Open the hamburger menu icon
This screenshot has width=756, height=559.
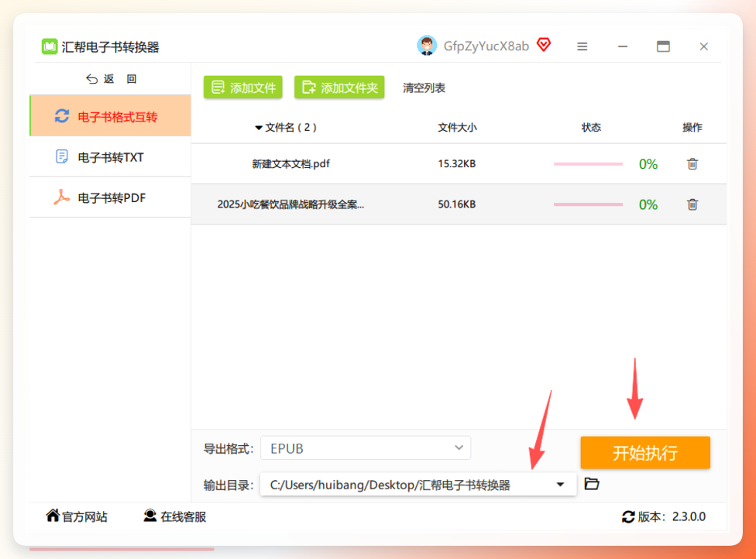coord(582,46)
